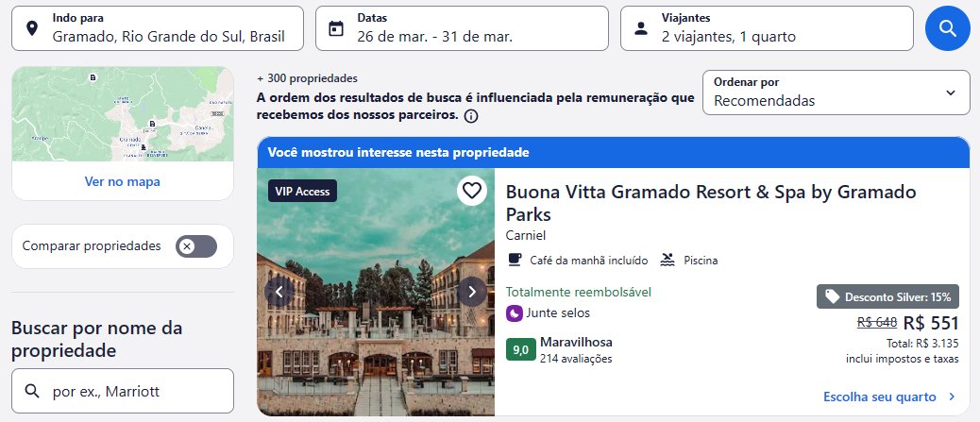Viewport: 980px width, 422px height.
Task: Click the Ver no mapa link
Action: [x=123, y=181]
